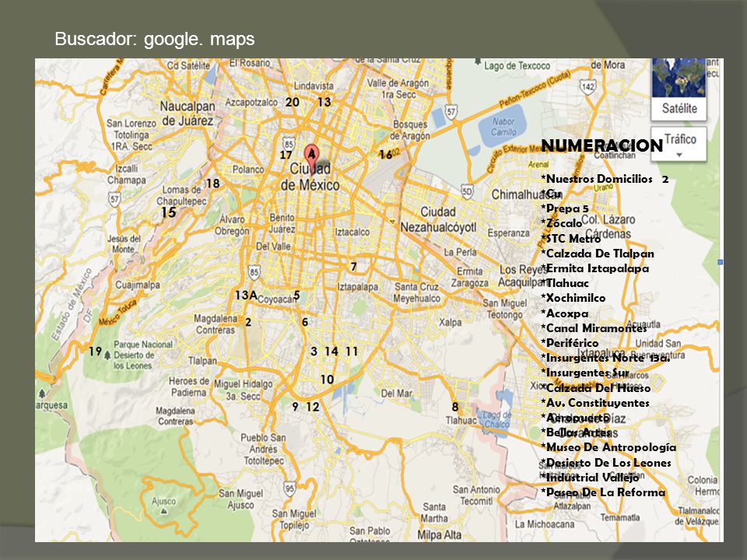This screenshot has width=747, height=560.
Task: Select '*Periférico' in the legend
Action: coord(570,343)
